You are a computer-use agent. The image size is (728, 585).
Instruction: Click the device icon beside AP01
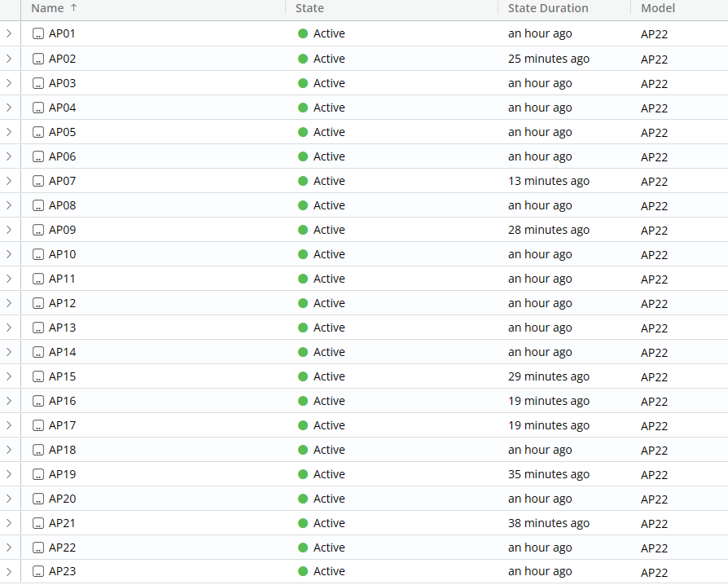pyautogui.click(x=38, y=33)
